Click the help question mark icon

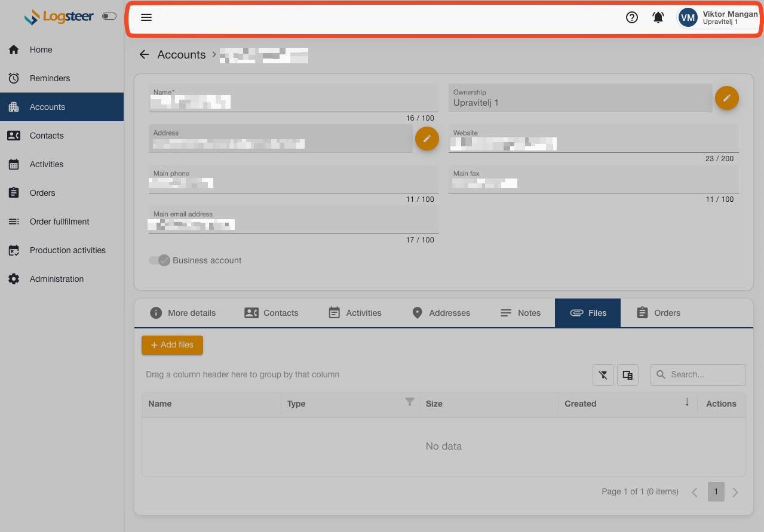(631, 17)
